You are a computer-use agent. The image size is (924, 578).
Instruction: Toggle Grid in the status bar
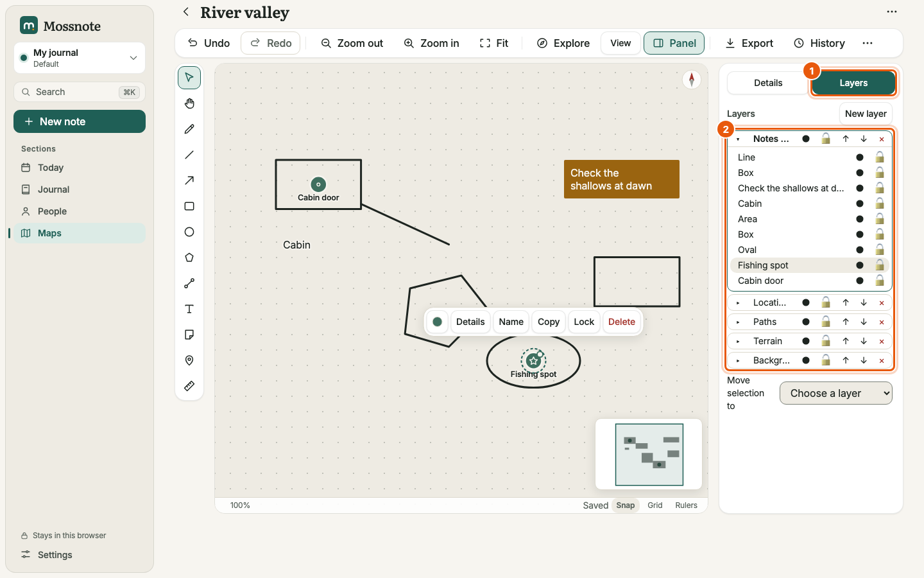click(x=655, y=505)
